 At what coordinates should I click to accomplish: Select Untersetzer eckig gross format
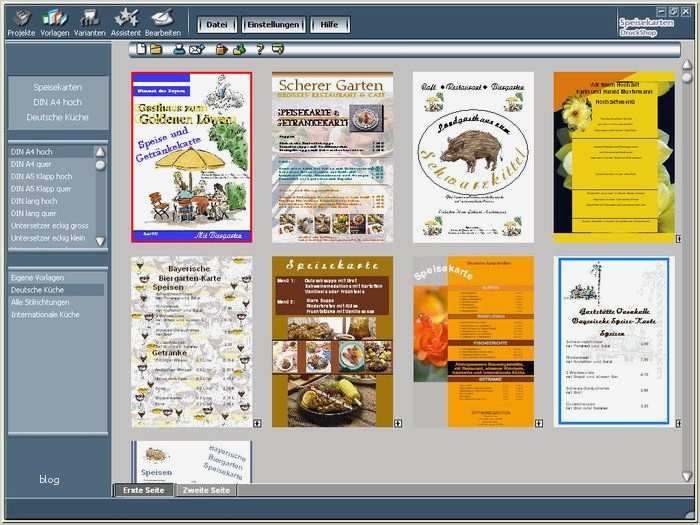(x=51, y=226)
